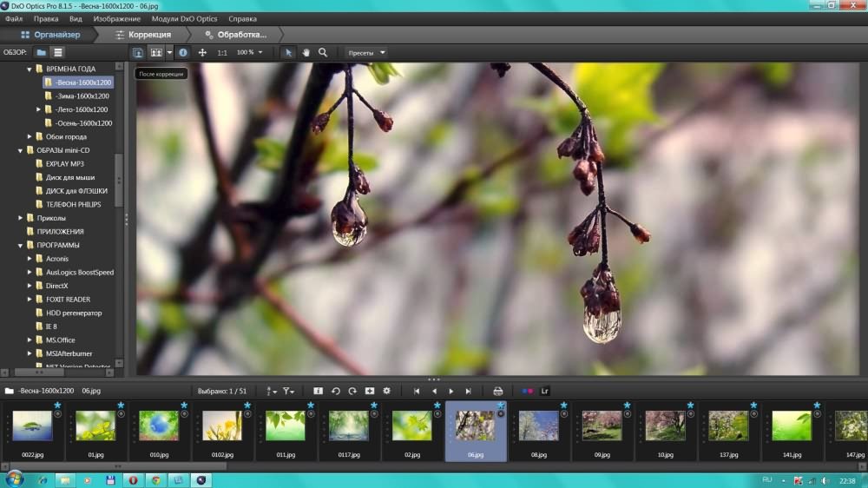
Task: Toggle the processing marker on 01.jpg thumbnail
Action: [122, 415]
